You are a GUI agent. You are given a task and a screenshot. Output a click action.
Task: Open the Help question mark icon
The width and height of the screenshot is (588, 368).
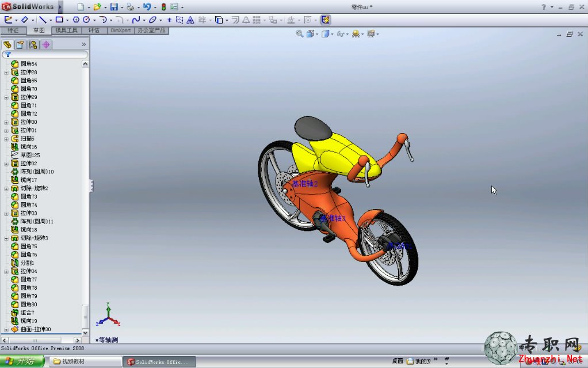543,7
